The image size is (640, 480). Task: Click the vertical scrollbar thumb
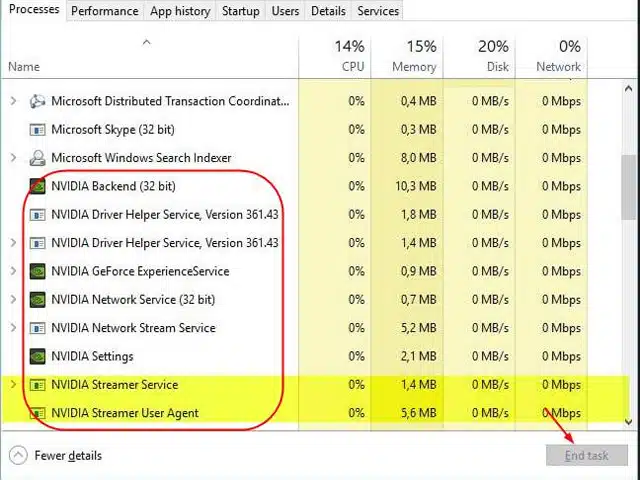tap(629, 187)
